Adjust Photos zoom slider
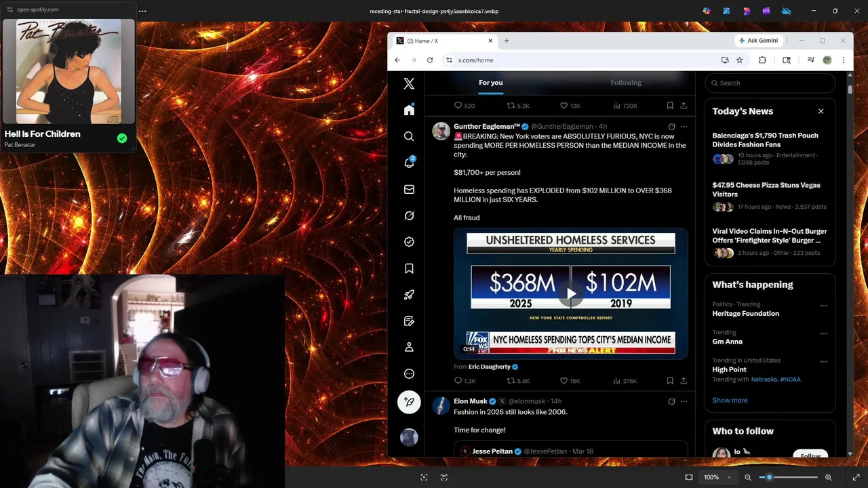The height and width of the screenshot is (488, 868). [788, 477]
